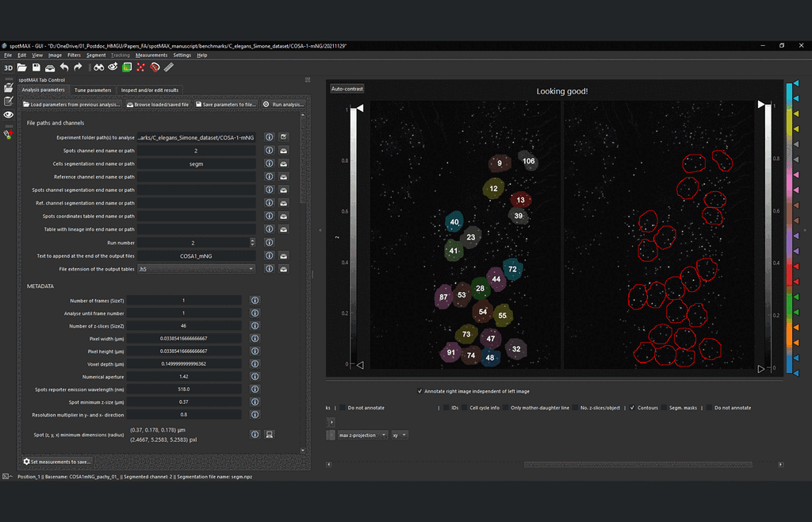The height and width of the screenshot is (522, 812).
Task: Open Set measurements to save settings
Action: click(x=56, y=461)
